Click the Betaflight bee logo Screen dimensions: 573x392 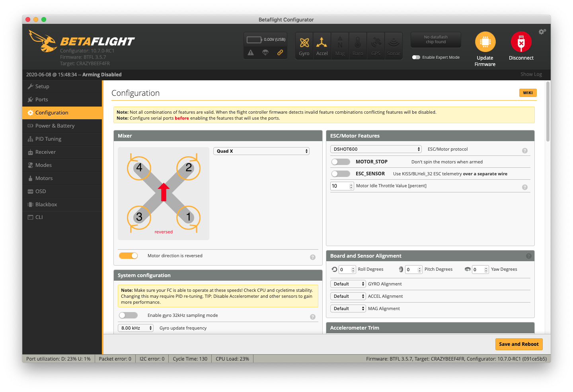pos(43,41)
